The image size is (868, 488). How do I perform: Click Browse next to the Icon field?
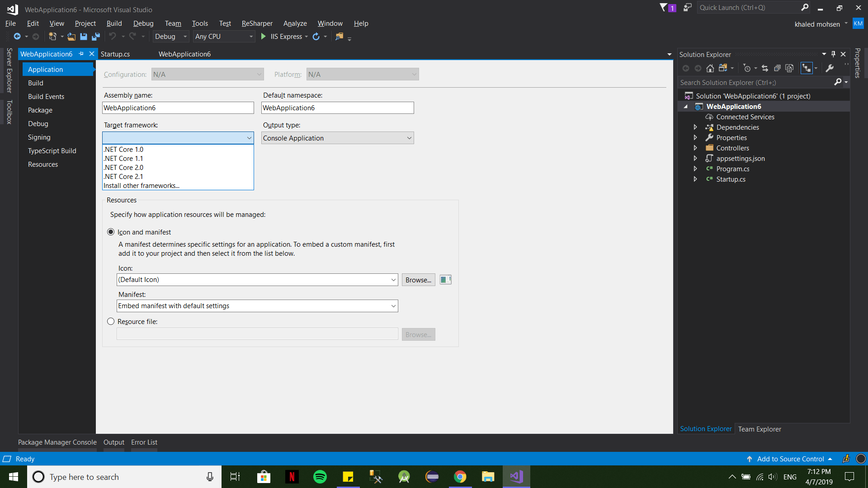(x=418, y=280)
